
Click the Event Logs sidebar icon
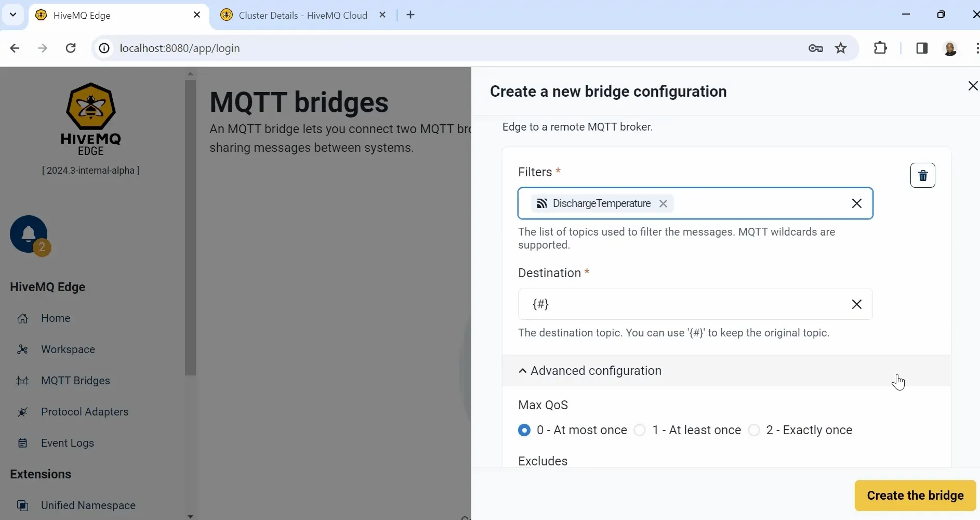coord(22,443)
